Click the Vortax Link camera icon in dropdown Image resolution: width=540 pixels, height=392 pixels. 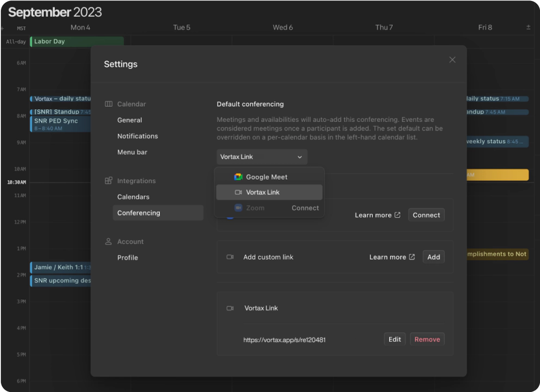point(238,192)
